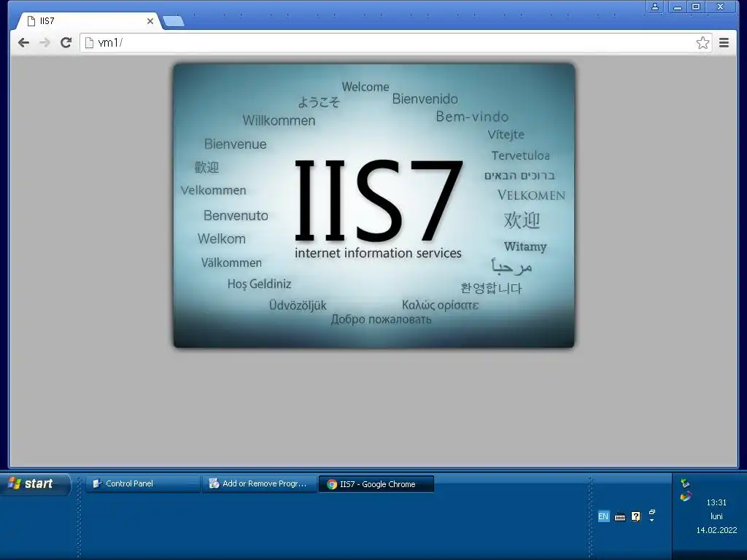This screenshot has height=560, width=747.
Task: Click the language bar help icon
Action: pos(636,516)
